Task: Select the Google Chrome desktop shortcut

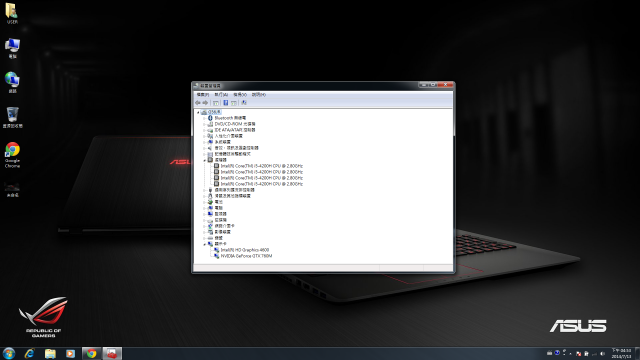Action: click(12, 155)
